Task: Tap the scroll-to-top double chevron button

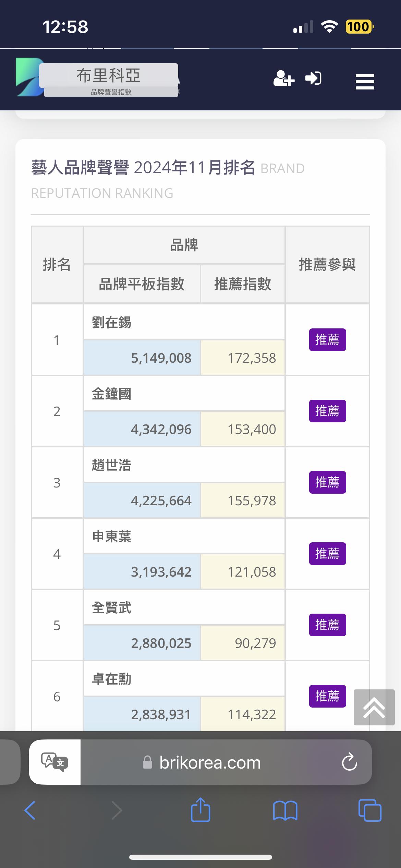Action: 374,707
